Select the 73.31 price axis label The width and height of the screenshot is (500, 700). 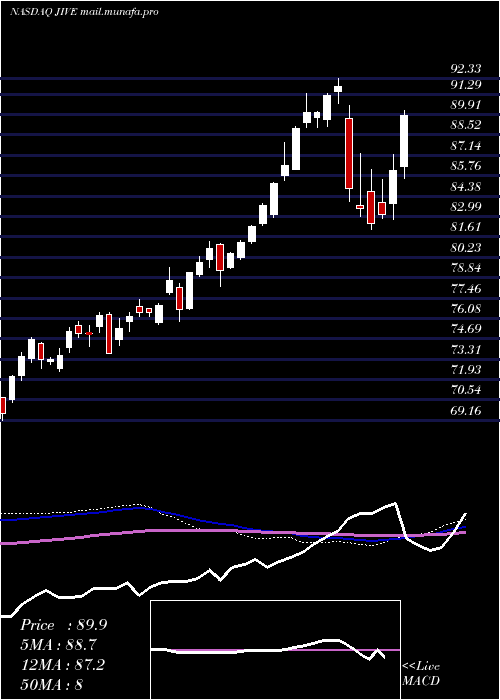coord(466,350)
